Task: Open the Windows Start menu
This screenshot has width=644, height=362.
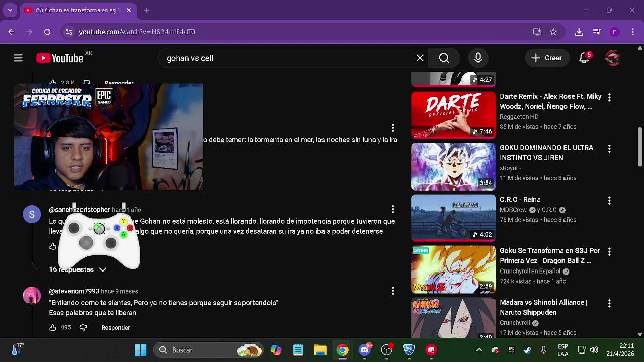Action: [141, 350]
